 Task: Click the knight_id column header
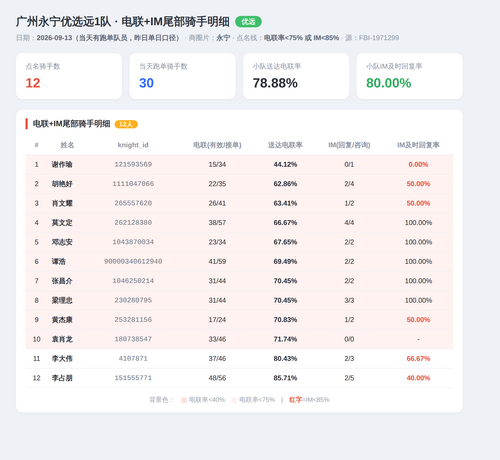click(133, 145)
